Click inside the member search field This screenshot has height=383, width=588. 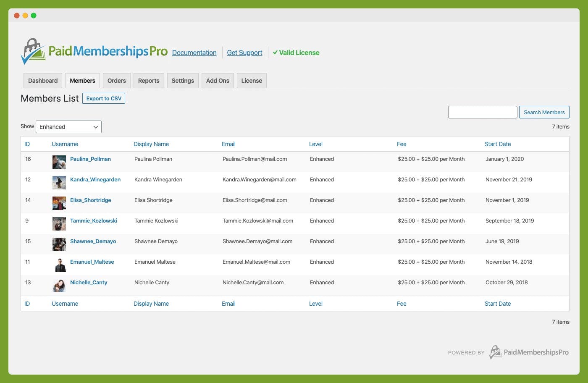(482, 112)
